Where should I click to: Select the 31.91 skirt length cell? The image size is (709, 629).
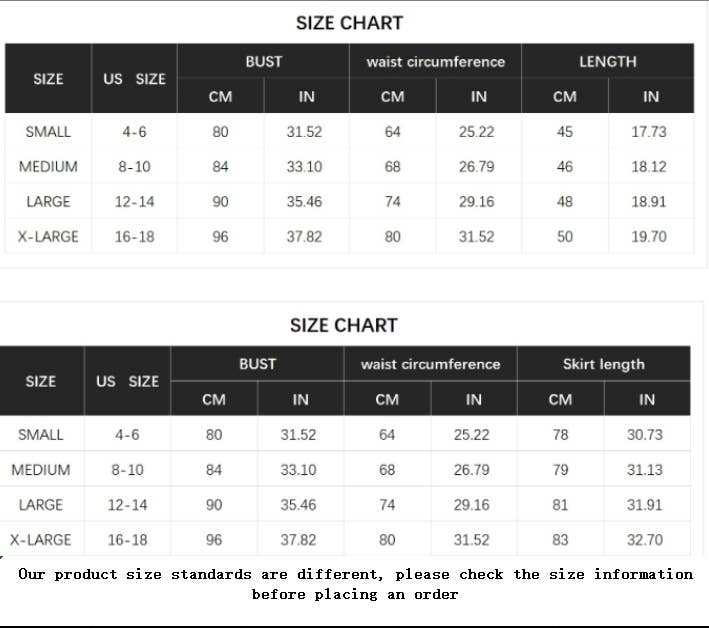645,505
